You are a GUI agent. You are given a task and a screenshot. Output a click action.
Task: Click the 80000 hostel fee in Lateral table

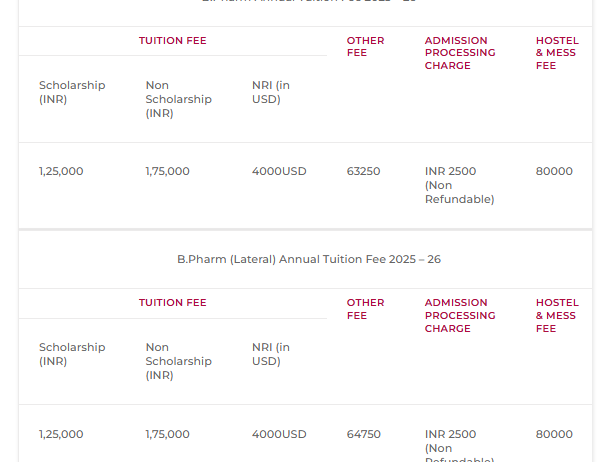pos(554,434)
